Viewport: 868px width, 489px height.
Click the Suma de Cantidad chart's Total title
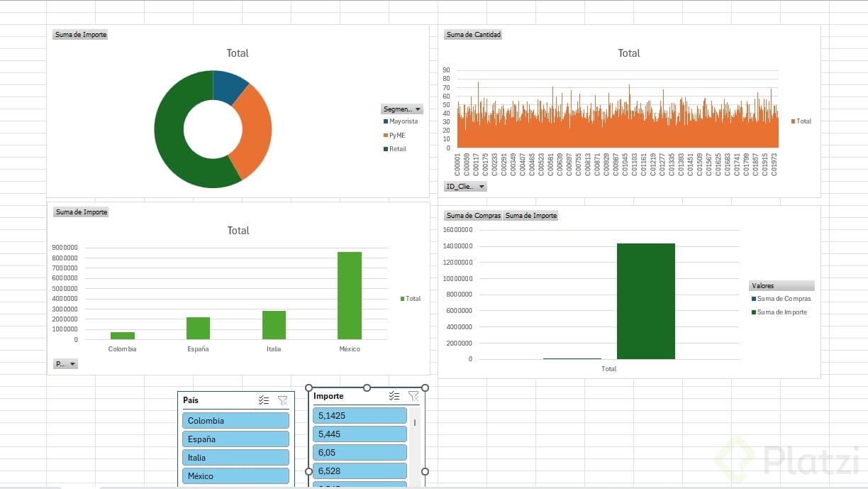tap(629, 53)
